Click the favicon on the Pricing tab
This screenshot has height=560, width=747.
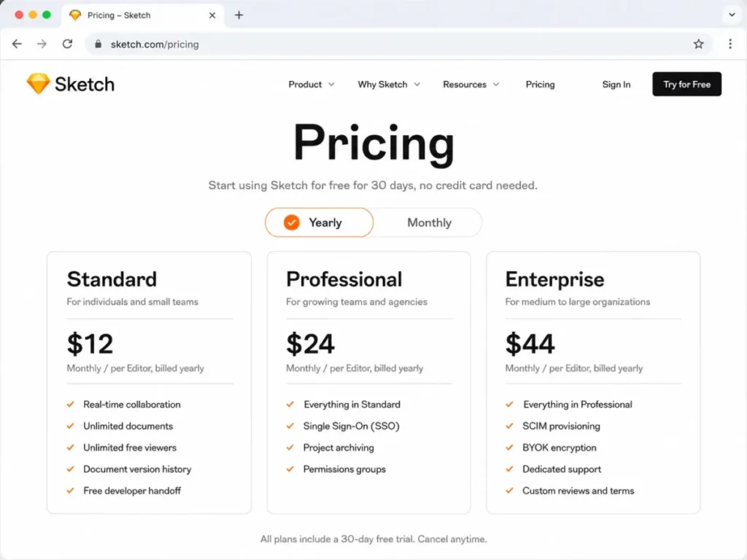click(x=75, y=15)
